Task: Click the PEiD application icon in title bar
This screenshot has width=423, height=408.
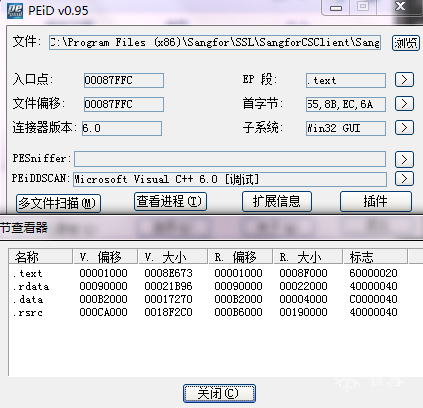Action: click(x=15, y=10)
